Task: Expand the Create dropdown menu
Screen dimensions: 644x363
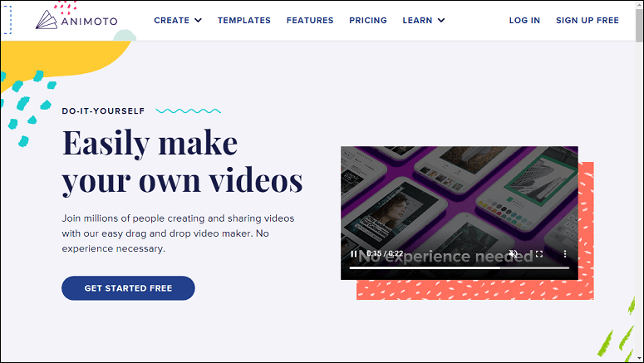Action: click(178, 20)
